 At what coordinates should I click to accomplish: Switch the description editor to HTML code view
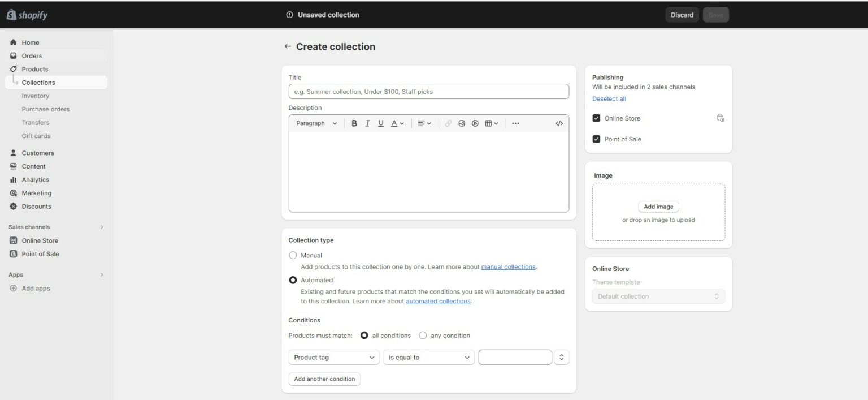point(558,123)
